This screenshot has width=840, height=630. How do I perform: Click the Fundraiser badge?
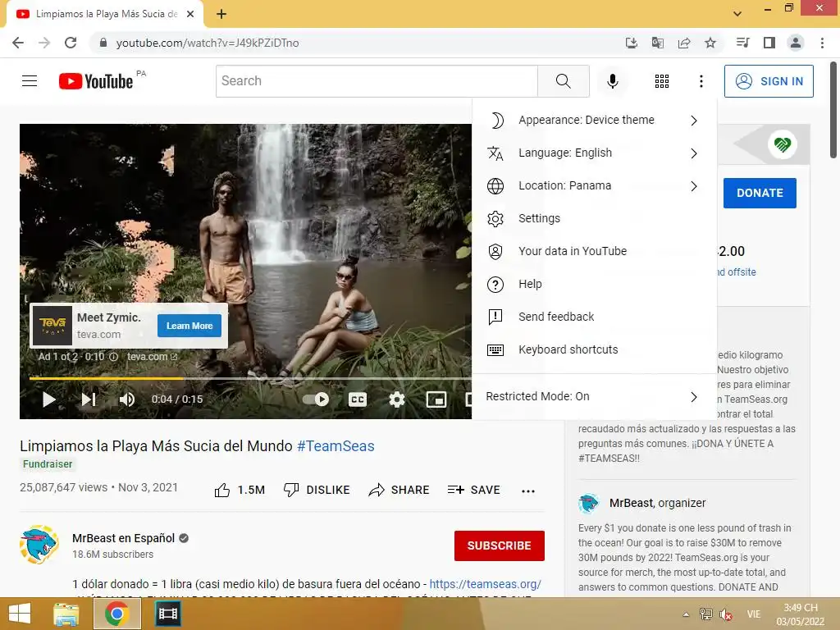(48, 464)
